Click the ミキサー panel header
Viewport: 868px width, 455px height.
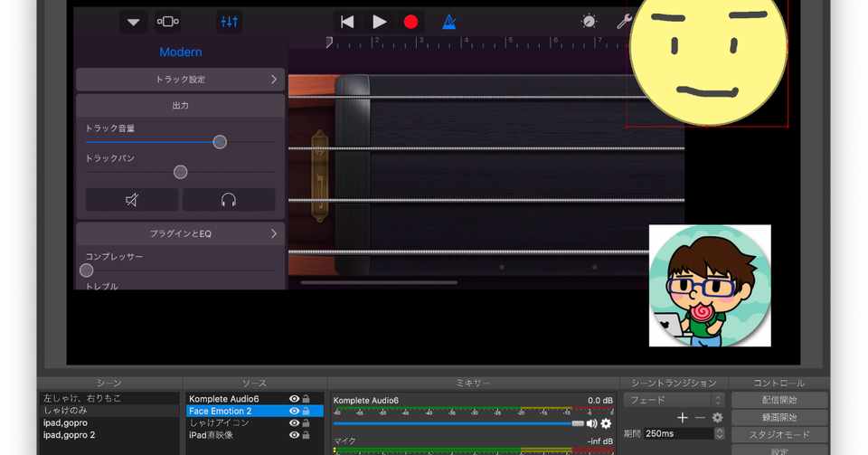coord(473,383)
